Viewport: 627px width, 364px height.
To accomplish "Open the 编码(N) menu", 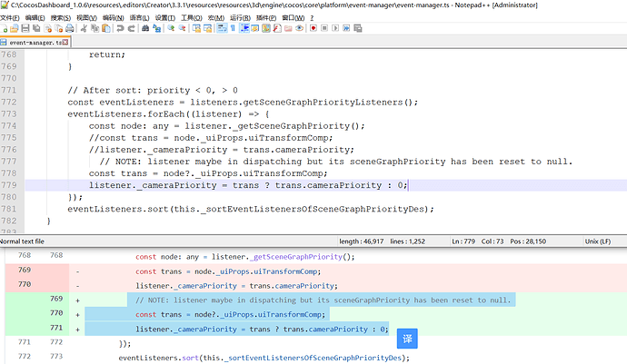I will point(113,17).
